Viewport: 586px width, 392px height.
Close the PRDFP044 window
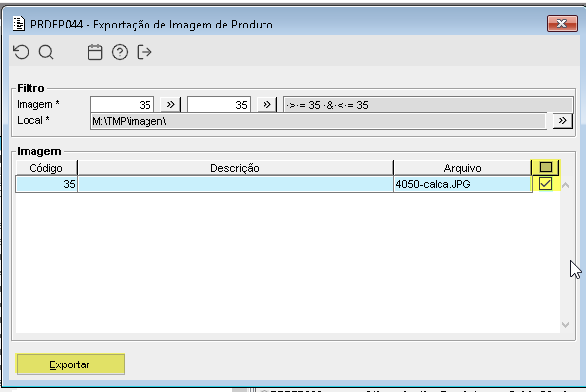561,24
